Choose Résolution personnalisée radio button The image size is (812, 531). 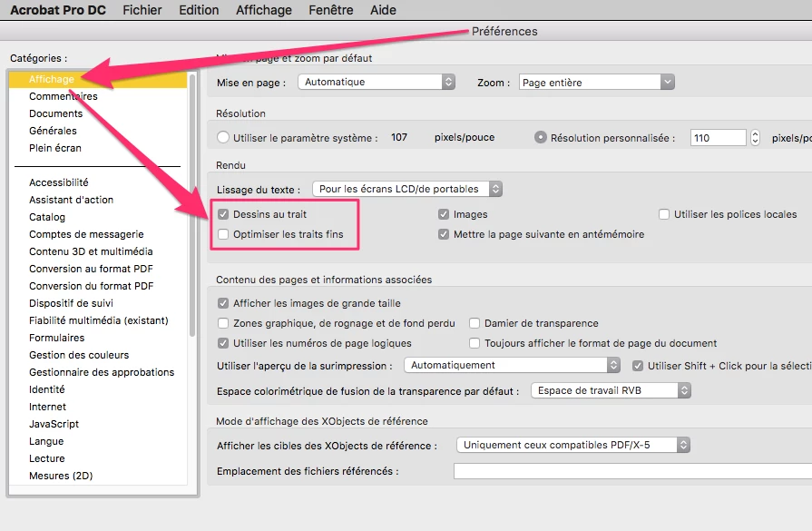(540, 137)
